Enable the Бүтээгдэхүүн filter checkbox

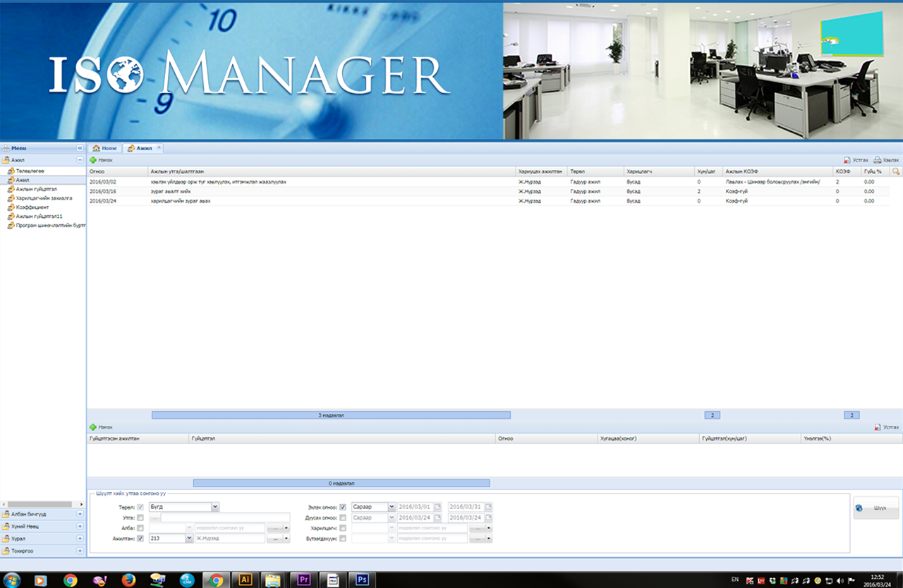pyautogui.click(x=343, y=539)
